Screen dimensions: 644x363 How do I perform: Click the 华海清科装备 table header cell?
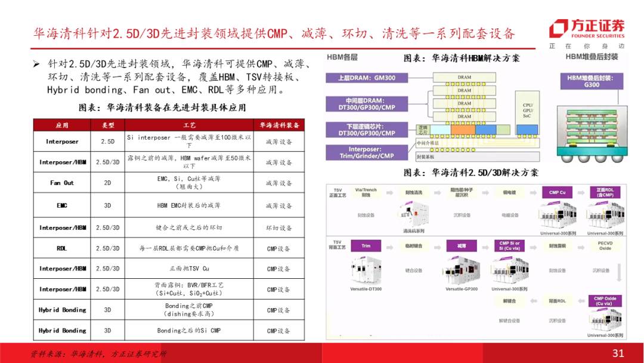coord(279,125)
